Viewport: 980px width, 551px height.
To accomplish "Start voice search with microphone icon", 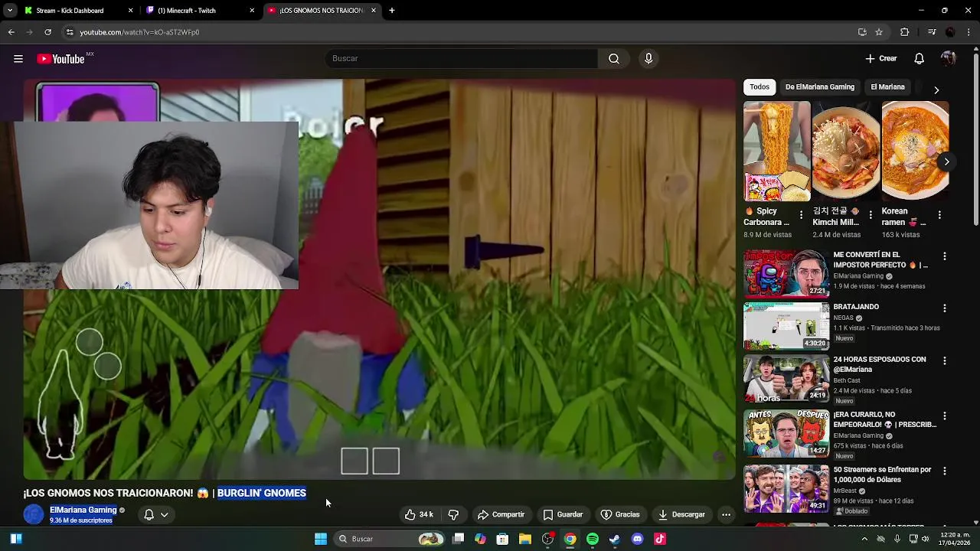I will tap(648, 59).
